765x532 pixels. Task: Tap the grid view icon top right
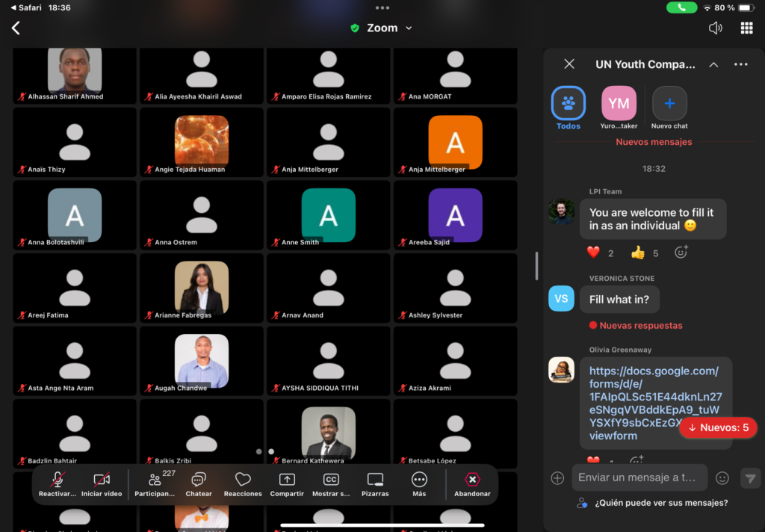[x=746, y=28]
